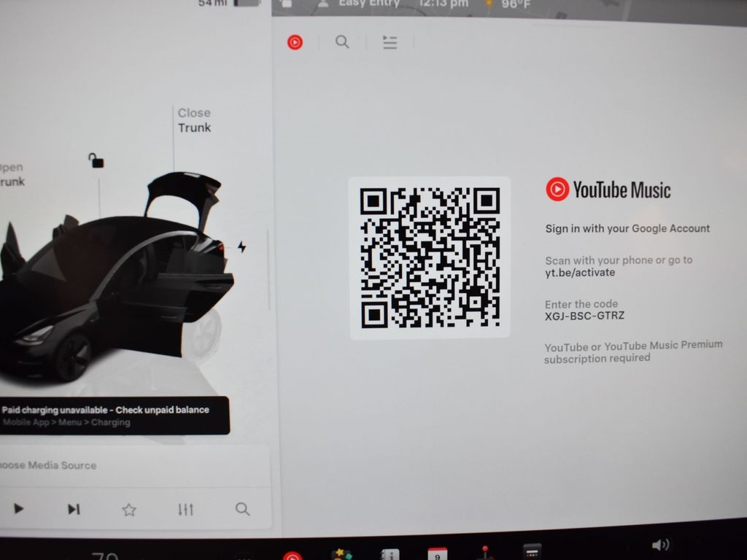The image size is (747, 560).
Task: Tap the subscription required notice text
Action: click(x=633, y=352)
